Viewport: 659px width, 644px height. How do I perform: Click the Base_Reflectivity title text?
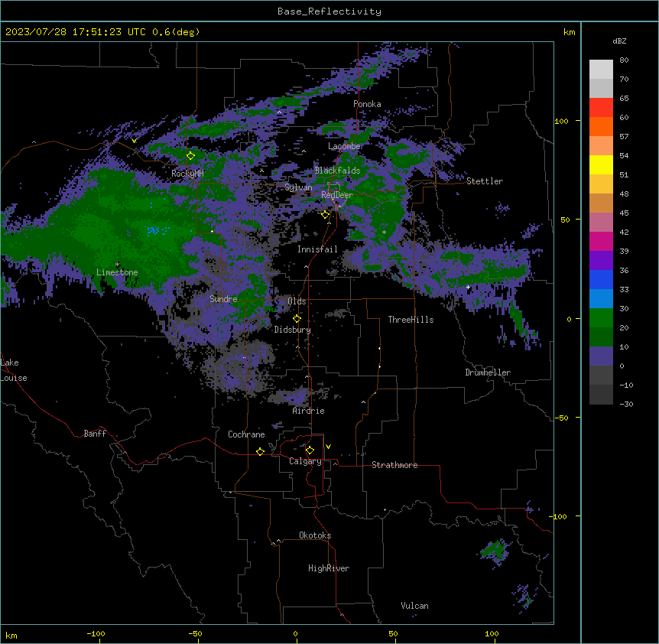pyautogui.click(x=329, y=11)
